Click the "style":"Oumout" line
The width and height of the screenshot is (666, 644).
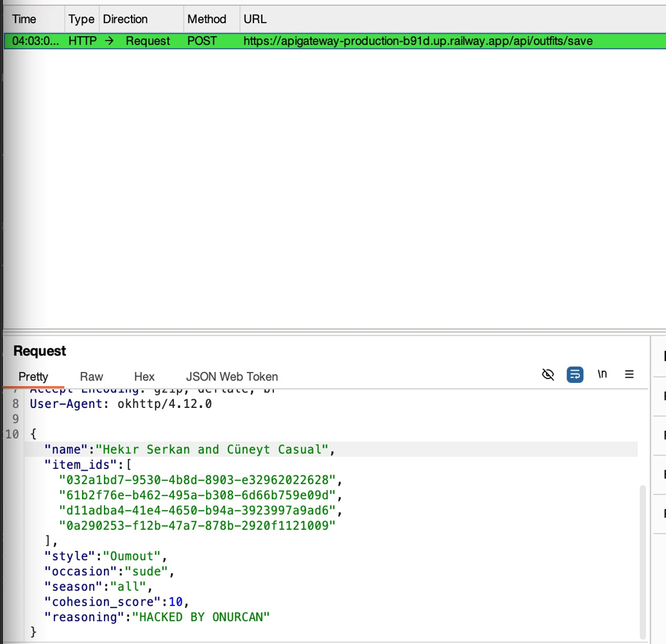105,556
